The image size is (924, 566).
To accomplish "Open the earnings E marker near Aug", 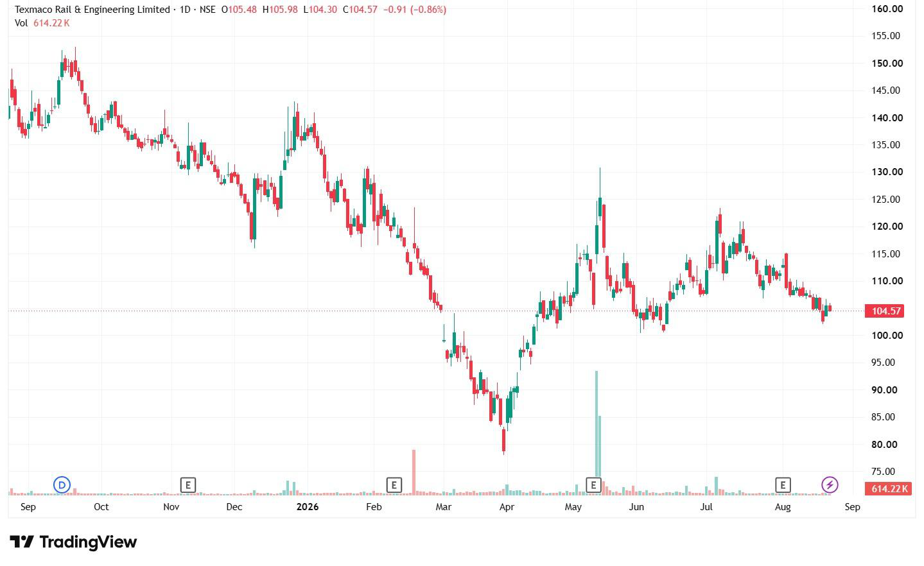I will point(782,485).
